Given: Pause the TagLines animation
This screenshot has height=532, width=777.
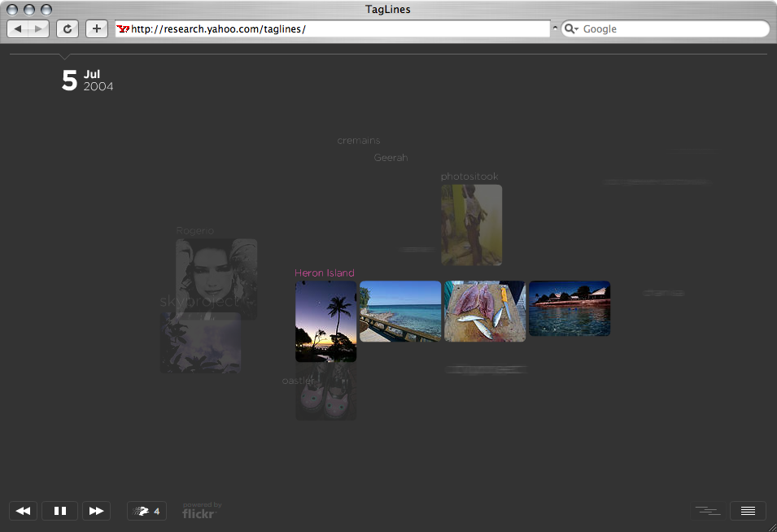Looking at the screenshot, I should click(x=59, y=511).
